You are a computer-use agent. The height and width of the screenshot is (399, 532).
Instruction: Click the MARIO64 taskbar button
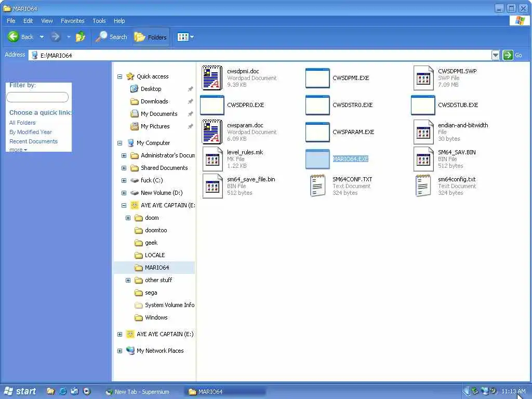click(x=225, y=392)
